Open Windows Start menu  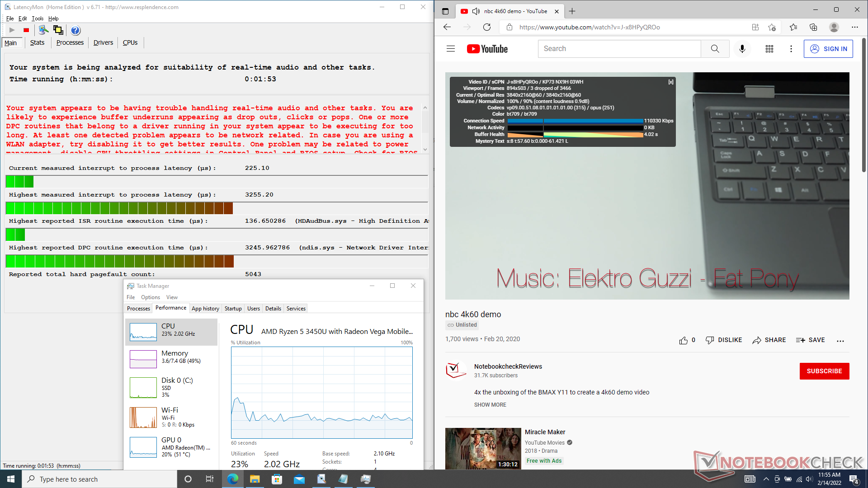coord(11,479)
